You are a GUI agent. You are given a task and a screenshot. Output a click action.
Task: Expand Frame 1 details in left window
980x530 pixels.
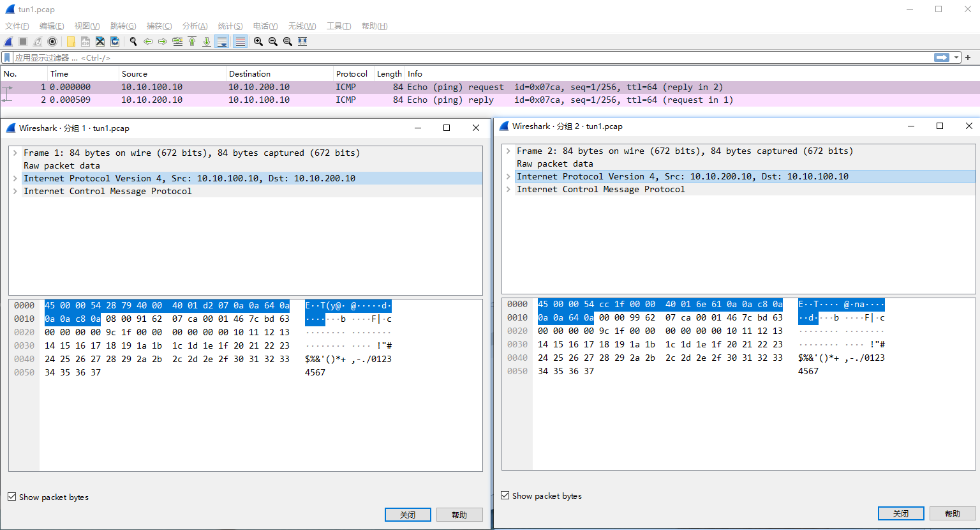click(x=15, y=153)
